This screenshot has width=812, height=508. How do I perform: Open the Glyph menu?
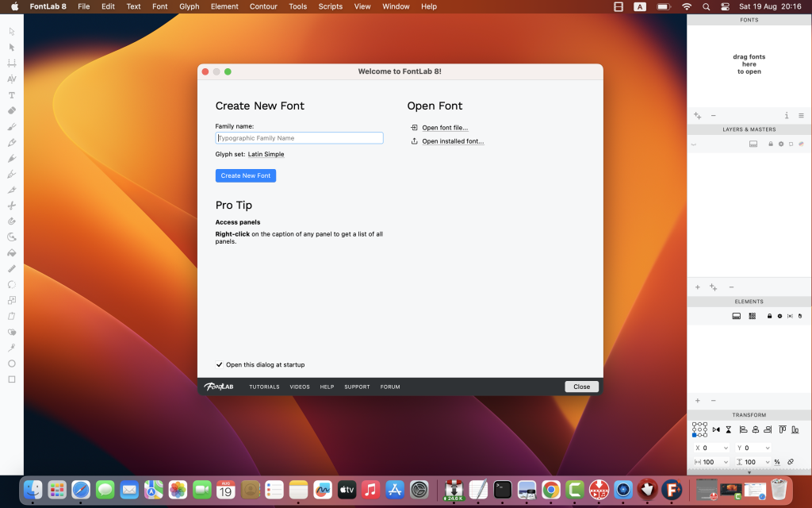point(189,6)
